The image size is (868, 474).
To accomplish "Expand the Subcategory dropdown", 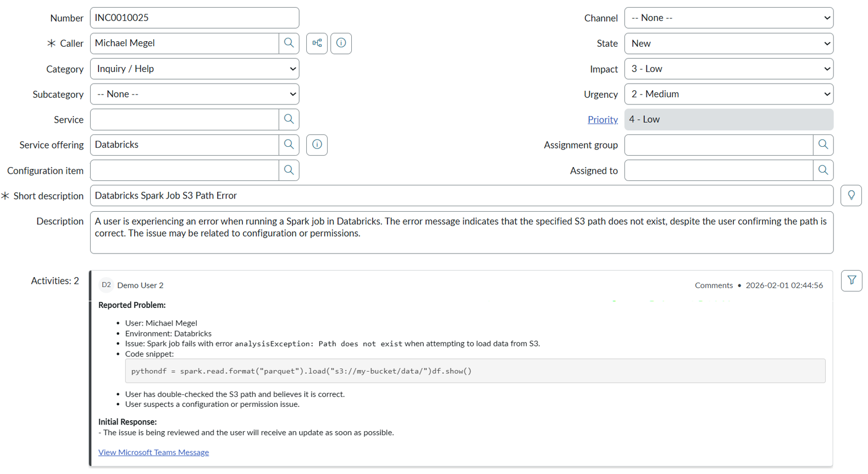I will point(195,94).
